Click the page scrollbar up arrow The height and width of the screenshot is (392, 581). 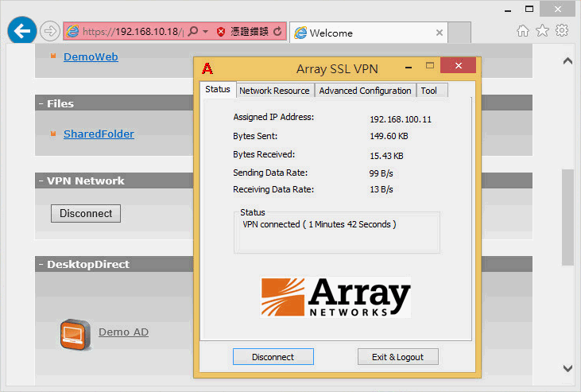[x=567, y=60]
